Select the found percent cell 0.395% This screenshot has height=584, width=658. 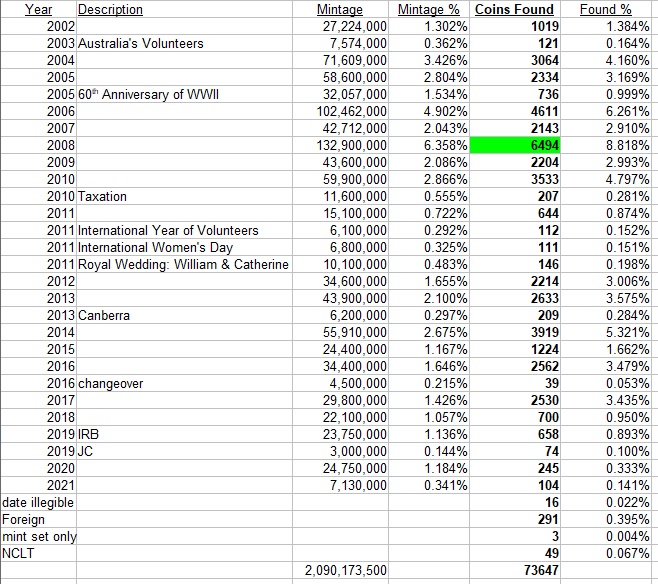click(606, 519)
